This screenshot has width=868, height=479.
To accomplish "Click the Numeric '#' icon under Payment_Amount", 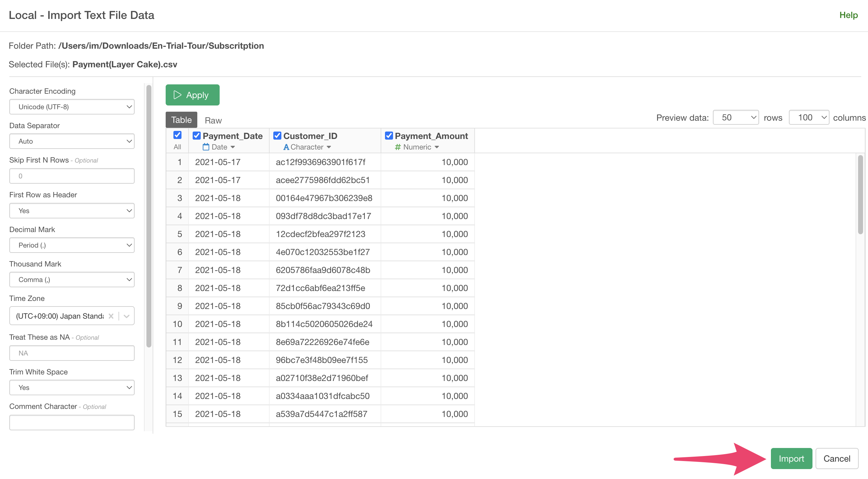I will tap(398, 147).
